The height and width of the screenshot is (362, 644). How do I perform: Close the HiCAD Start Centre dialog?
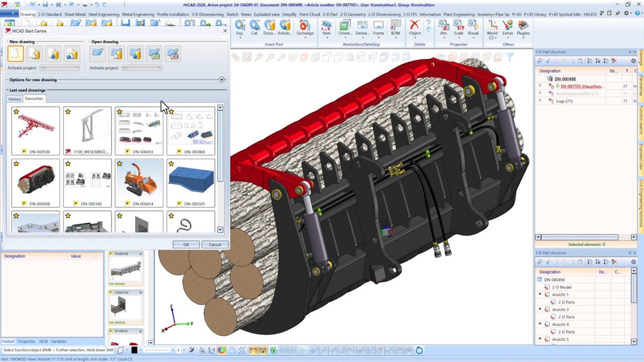coord(225,31)
